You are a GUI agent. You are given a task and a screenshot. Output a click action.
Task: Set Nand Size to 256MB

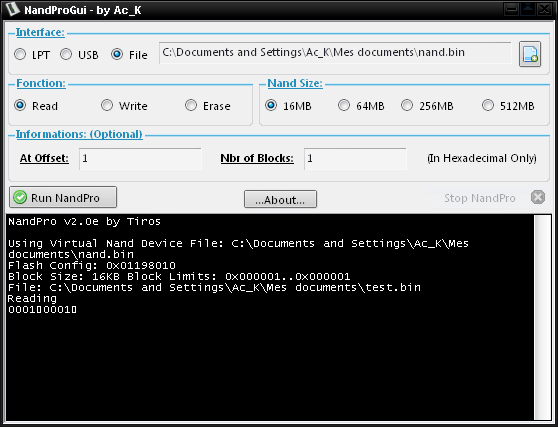407,105
